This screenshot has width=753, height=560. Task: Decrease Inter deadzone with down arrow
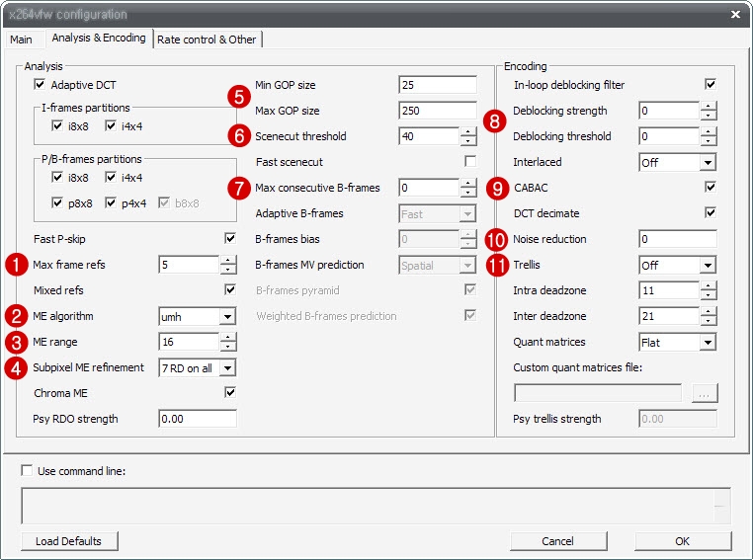click(x=709, y=321)
